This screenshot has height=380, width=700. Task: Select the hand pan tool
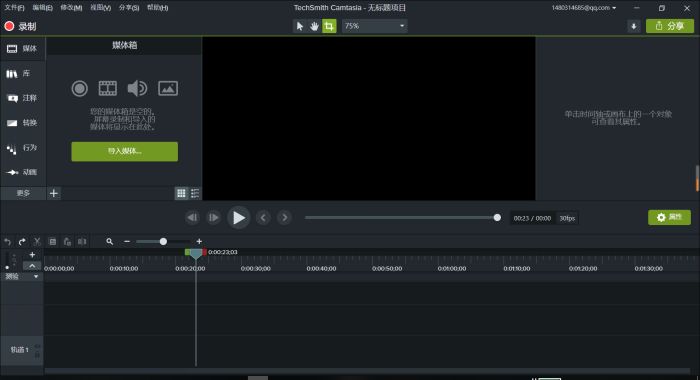314,26
